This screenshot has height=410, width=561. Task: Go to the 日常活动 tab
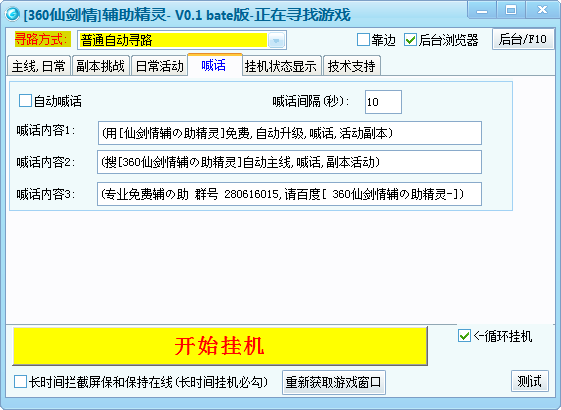[160, 66]
